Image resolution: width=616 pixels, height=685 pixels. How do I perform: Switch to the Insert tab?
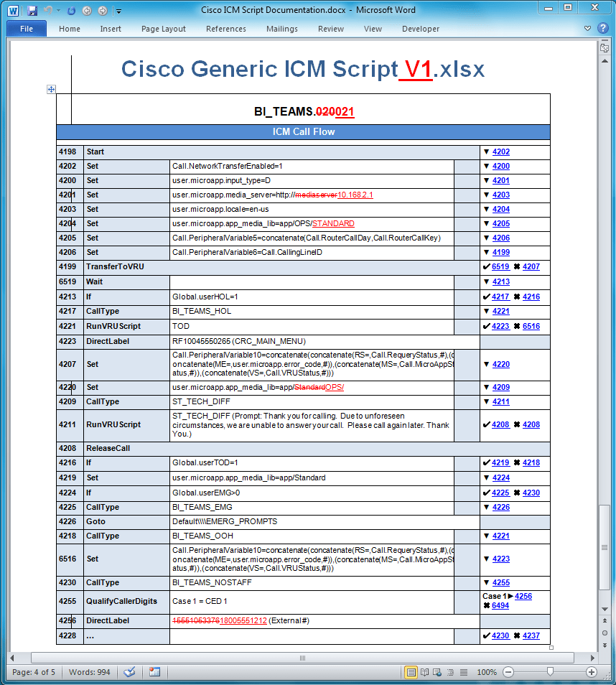[x=111, y=29]
